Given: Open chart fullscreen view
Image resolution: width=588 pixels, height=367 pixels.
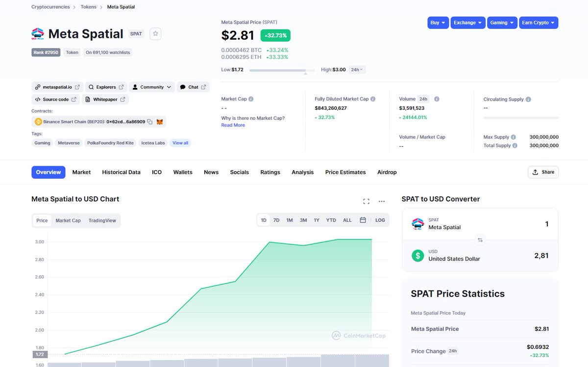Looking at the screenshot, I should click(x=366, y=201).
